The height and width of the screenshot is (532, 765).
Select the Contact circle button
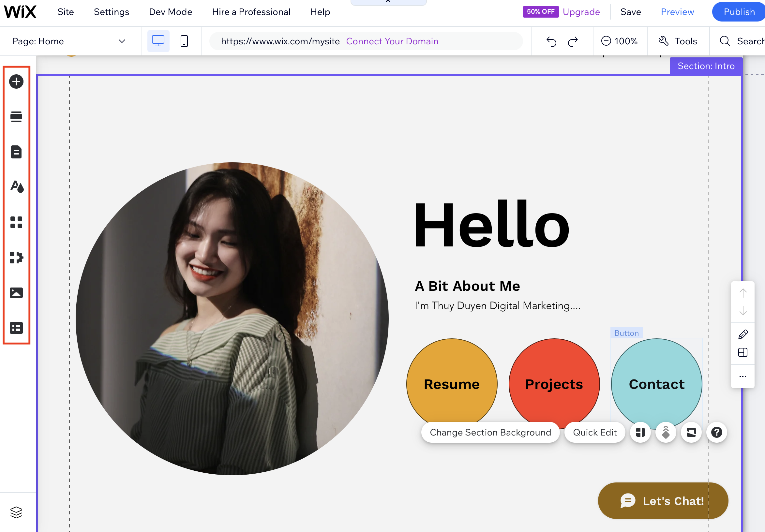coord(657,384)
